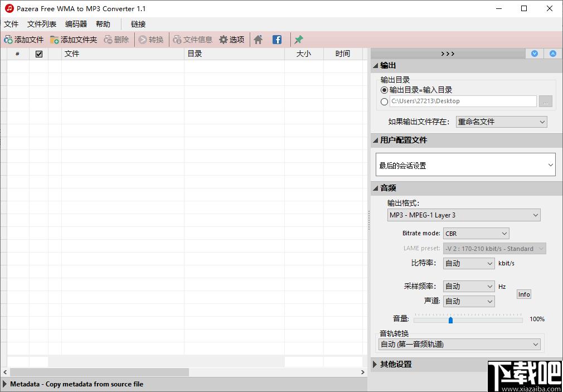The width and height of the screenshot is (563, 392).
Task: Click the 文件 column header
Action: 123,54
